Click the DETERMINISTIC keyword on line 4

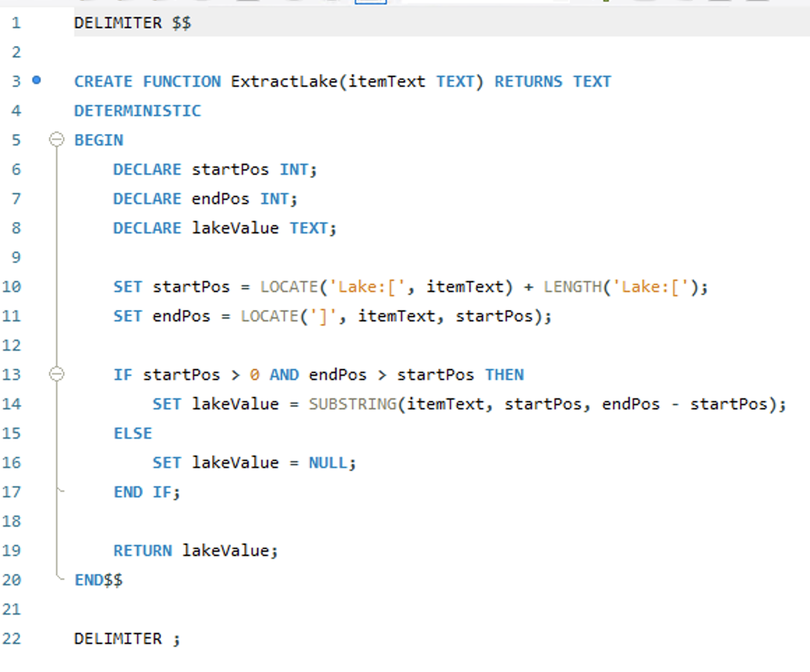pyautogui.click(x=137, y=110)
